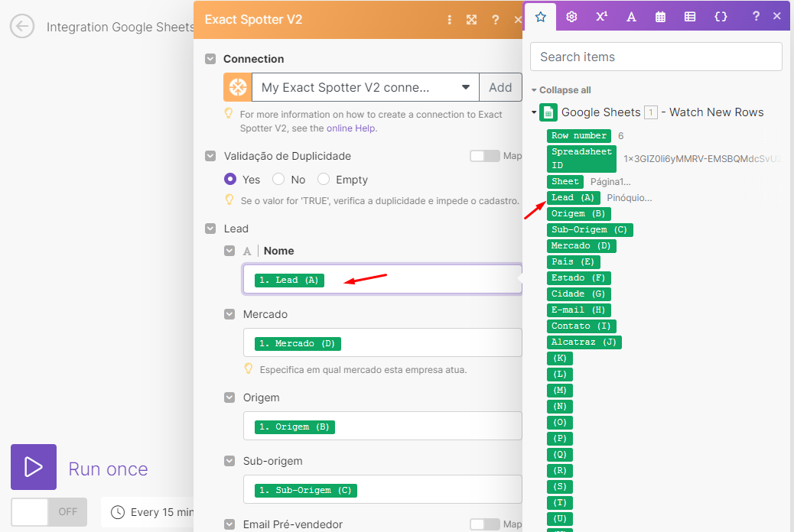Select the (K) column item
Screen dimensions: 794x532
tap(559, 358)
